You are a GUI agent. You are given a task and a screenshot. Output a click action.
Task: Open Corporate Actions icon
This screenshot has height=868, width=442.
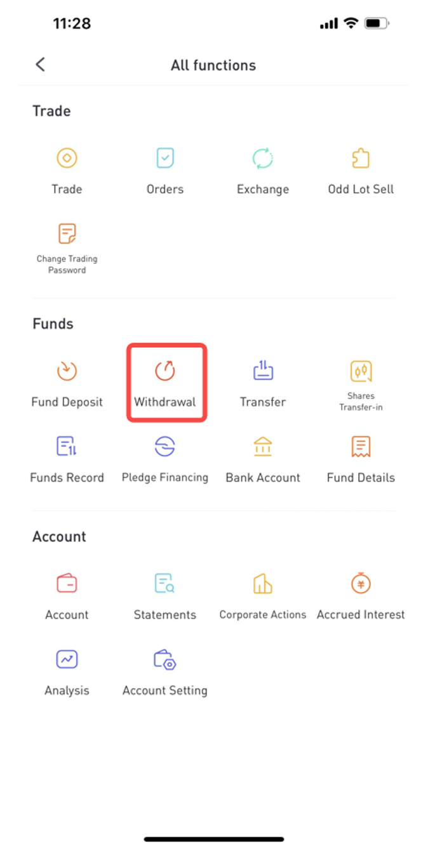[263, 583]
